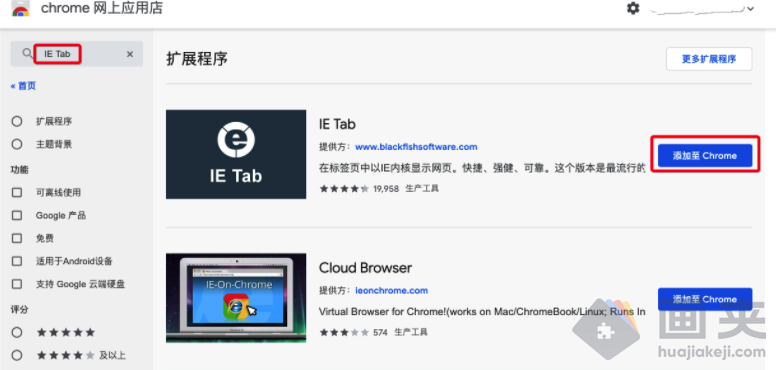Click the Chrome Web Store logo icon

point(21,9)
